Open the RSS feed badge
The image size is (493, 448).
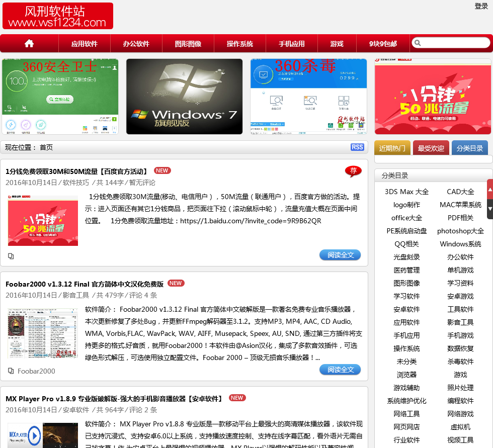pos(357,147)
